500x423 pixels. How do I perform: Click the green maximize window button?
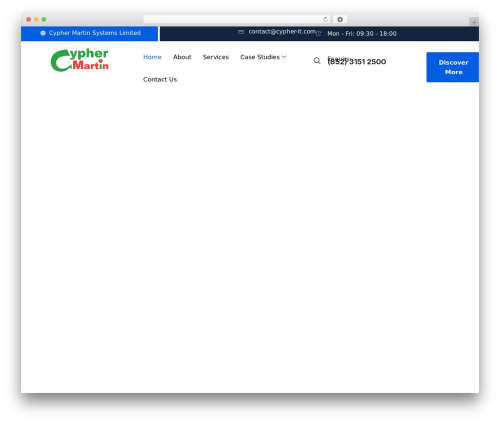click(x=44, y=19)
